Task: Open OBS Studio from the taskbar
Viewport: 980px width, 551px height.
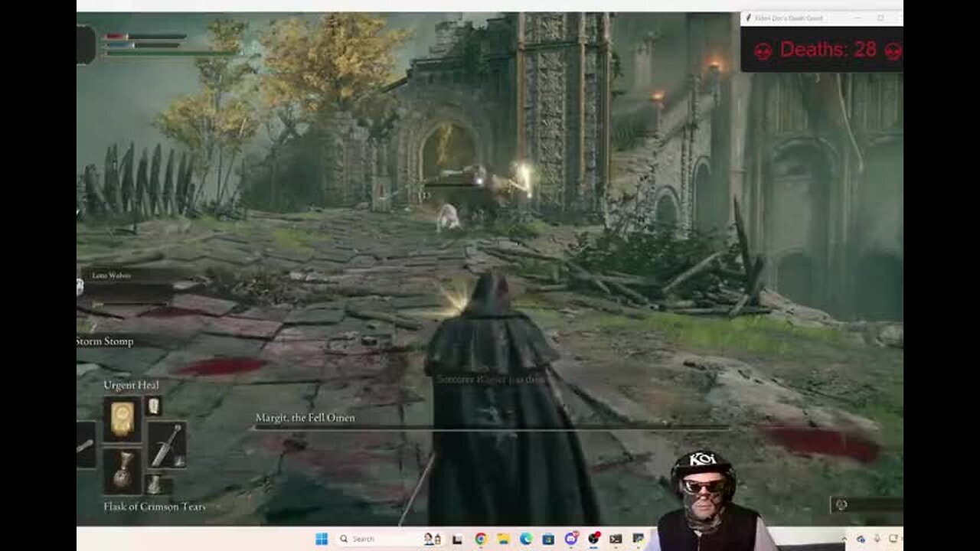Action: click(x=593, y=539)
